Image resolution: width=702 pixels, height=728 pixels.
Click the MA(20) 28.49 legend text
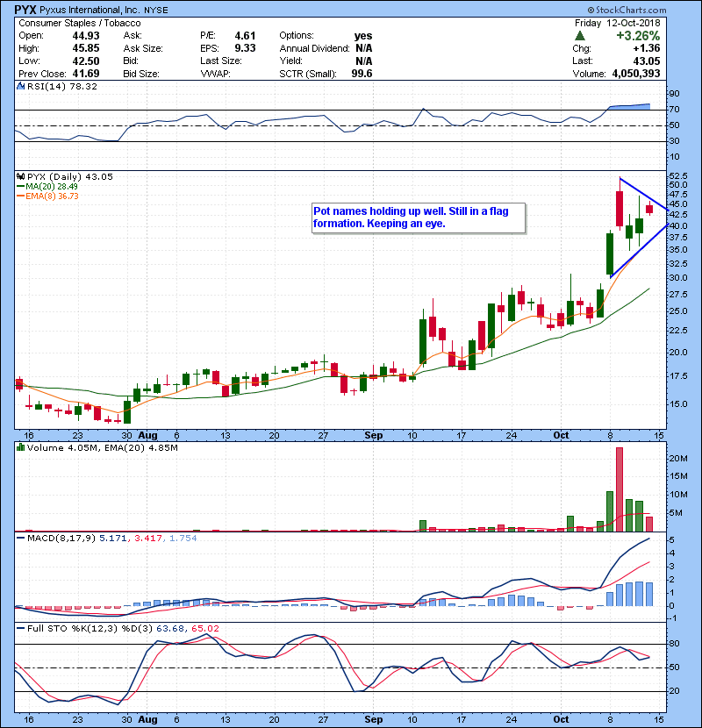pyautogui.click(x=52, y=186)
